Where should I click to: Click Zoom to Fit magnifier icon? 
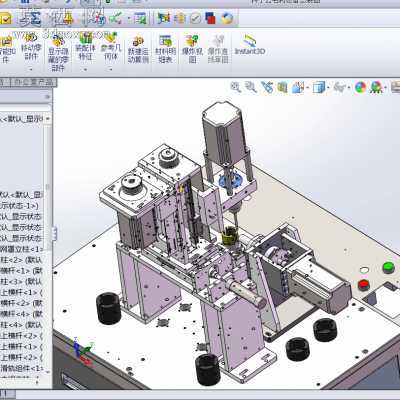pyautogui.click(x=236, y=87)
